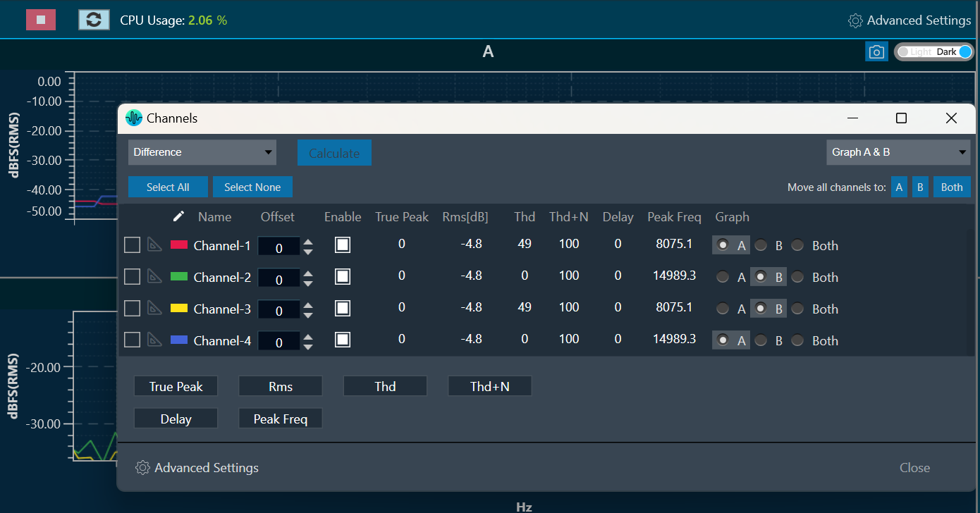Screen dimensions: 980x513
Task: Click the triangle ruler icon for Channel-4
Action: tap(154, 340)
